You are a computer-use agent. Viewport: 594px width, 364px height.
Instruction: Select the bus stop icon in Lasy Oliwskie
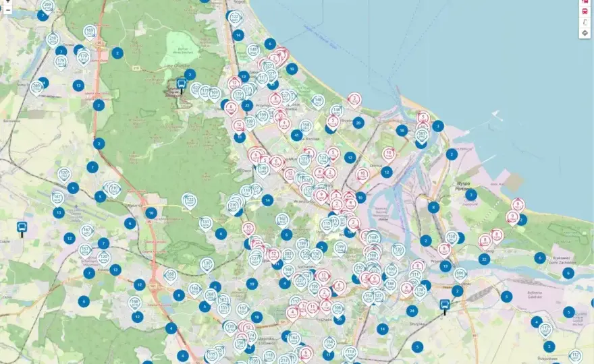[x=182, y=85]
